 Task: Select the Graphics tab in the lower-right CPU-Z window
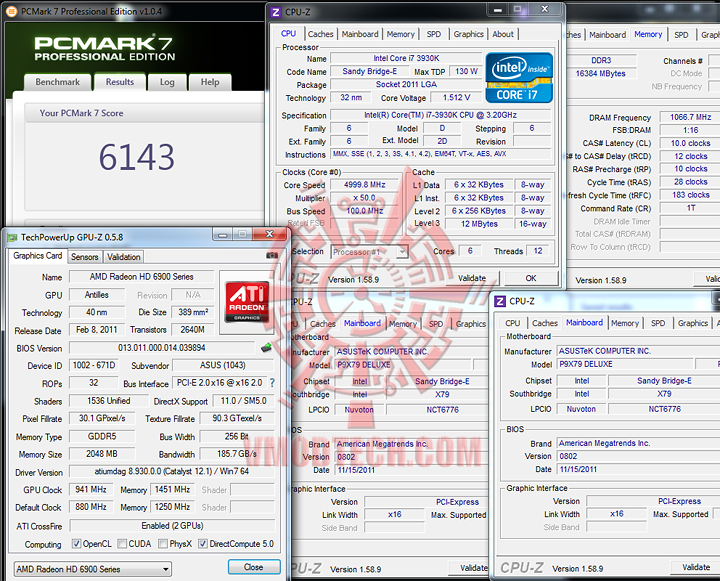point(693,323)
